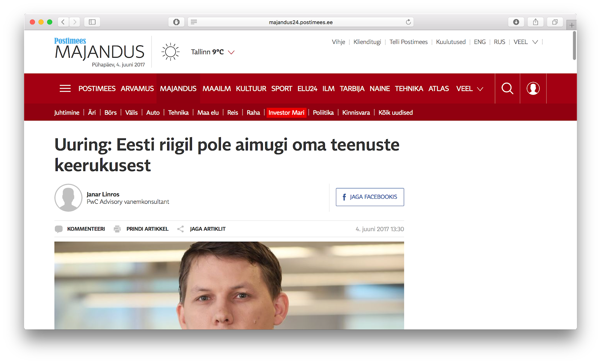
Task: Open the MAAILM section
Action: [x=217, y=89]
